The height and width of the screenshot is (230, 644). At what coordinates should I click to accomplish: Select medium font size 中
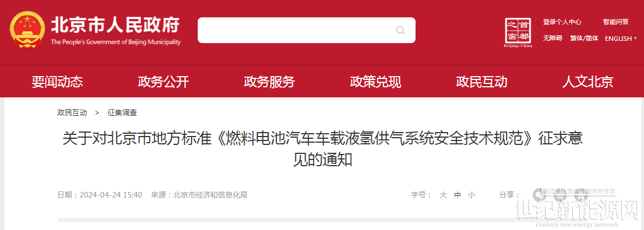[457, 195]
